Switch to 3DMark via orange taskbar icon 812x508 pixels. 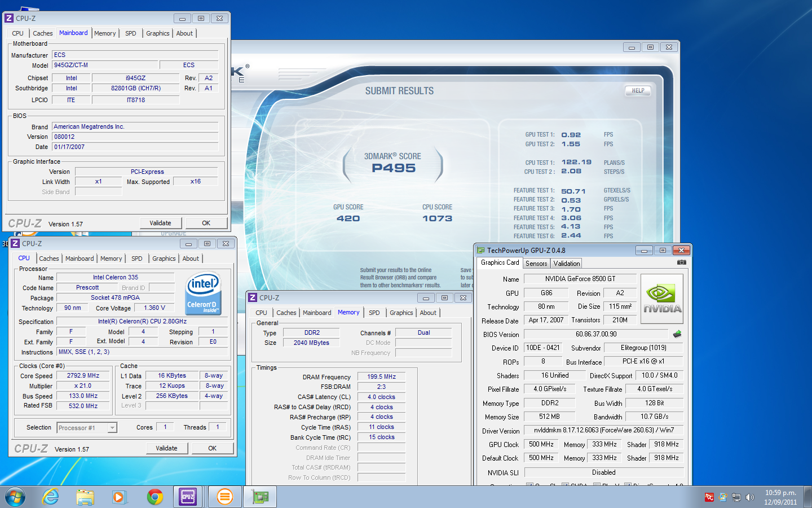pos(224,497)
